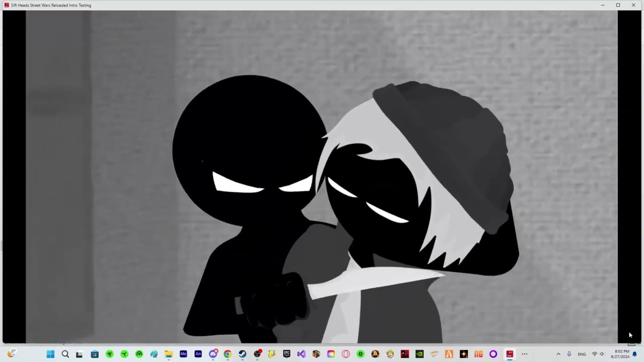Click the animation video canvas

(x=321, y=177)
